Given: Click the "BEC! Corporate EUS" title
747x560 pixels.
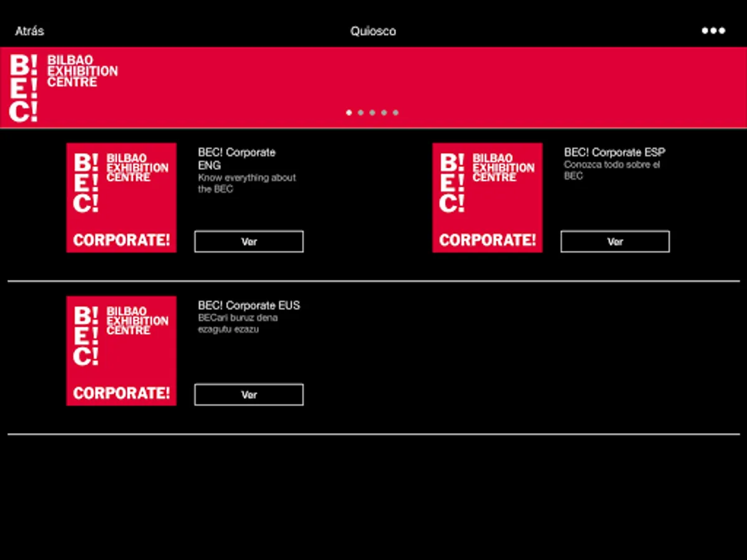Looking at the screenshot, I should 249,306.
